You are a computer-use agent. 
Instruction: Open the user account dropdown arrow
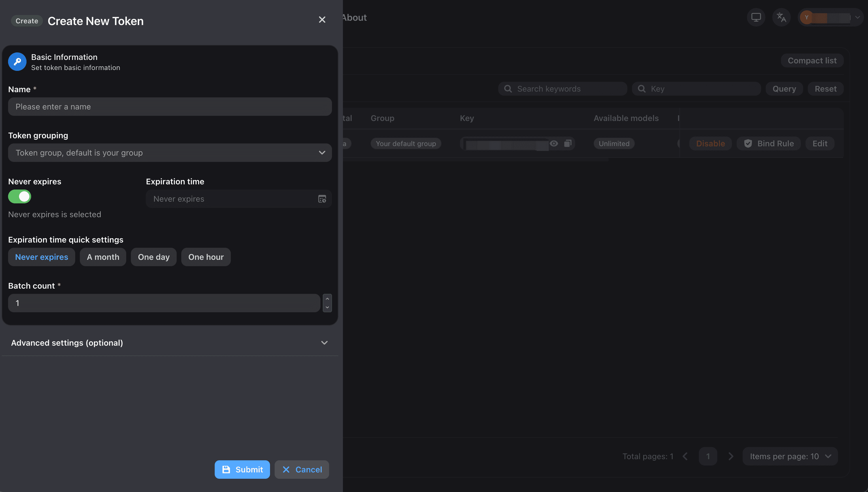pos(858,17)
